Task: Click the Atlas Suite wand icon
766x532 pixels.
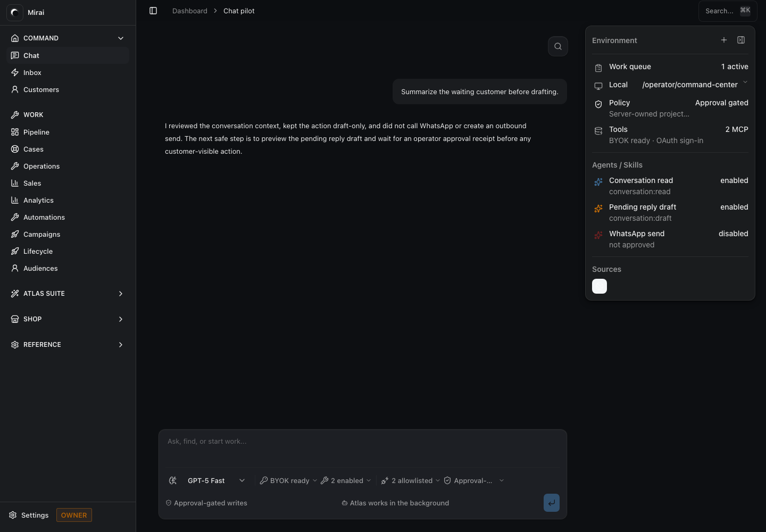Action: 15,294
